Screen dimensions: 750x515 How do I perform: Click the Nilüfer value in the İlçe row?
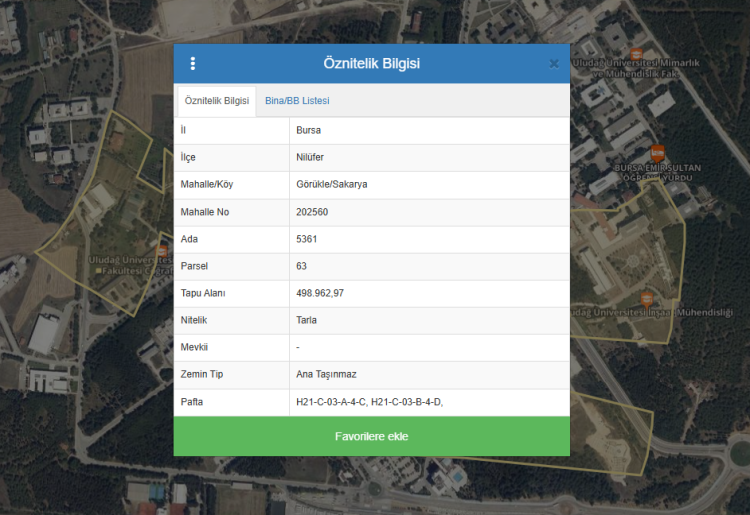point(310,158)
